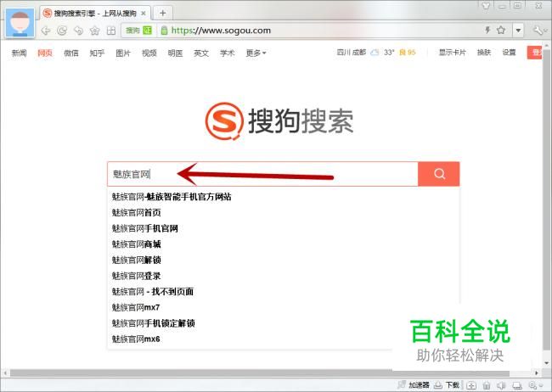
Task: Select the 网页 category
Action: 45,53
